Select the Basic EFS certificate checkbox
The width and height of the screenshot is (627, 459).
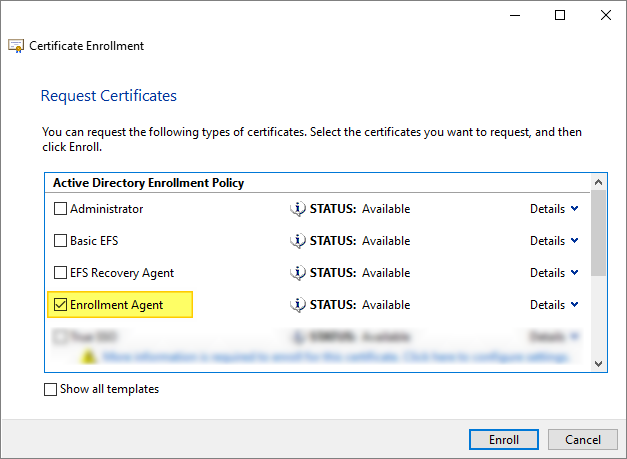(60, 241)
